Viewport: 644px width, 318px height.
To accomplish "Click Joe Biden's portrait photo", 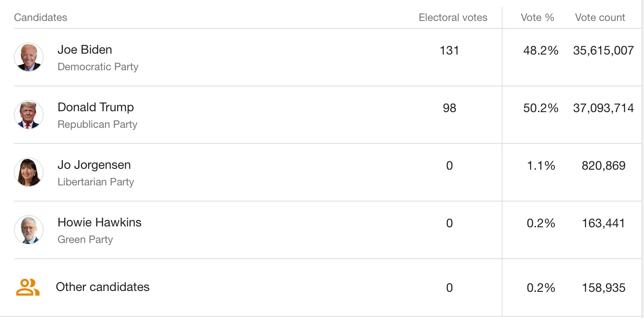I will pos(29,57).
